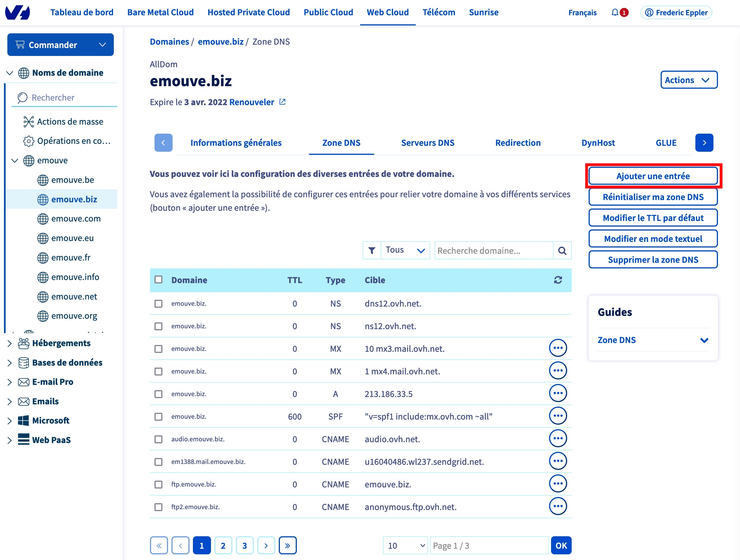
Task: Open the Commander dropdown button
Action: point(60,45)
